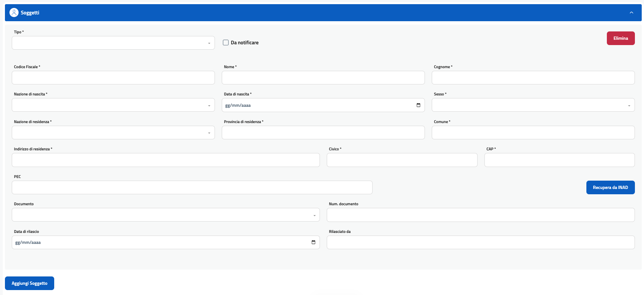Focus the CAP postal code field

pyautogui.click(x=559, y=160)
